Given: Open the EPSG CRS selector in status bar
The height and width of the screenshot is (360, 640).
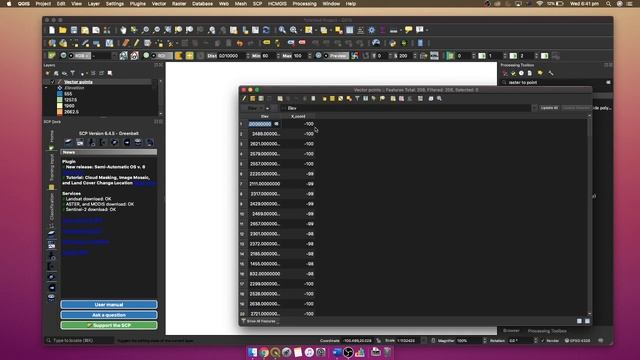Looking at the screenshot, I should [578, 340].
